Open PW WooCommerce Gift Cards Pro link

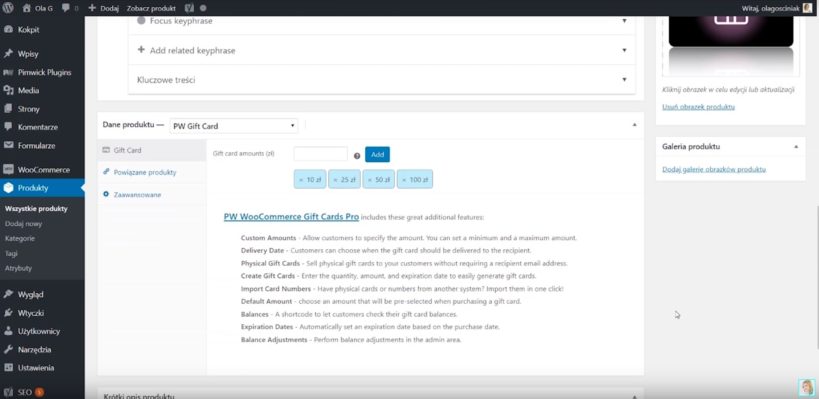click(291, 217)
